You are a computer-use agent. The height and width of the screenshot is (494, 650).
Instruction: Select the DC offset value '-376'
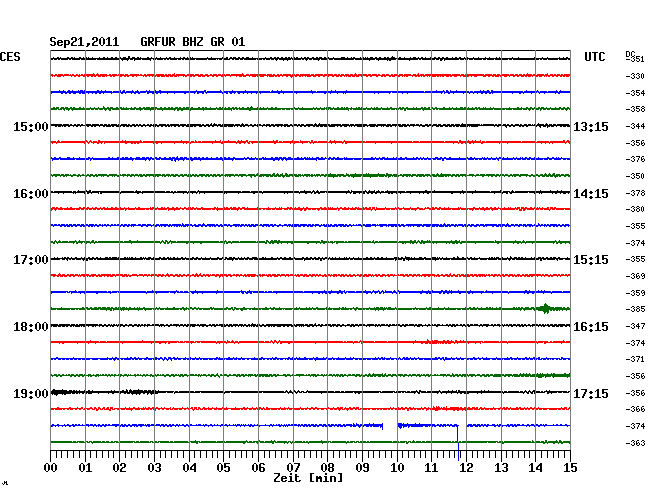[x=635, y=159]
